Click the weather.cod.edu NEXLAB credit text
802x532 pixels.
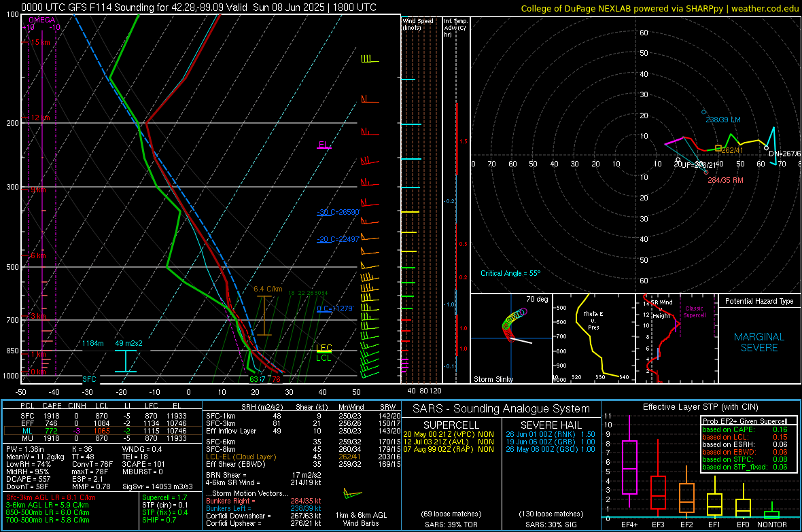[x=659, y=8]
